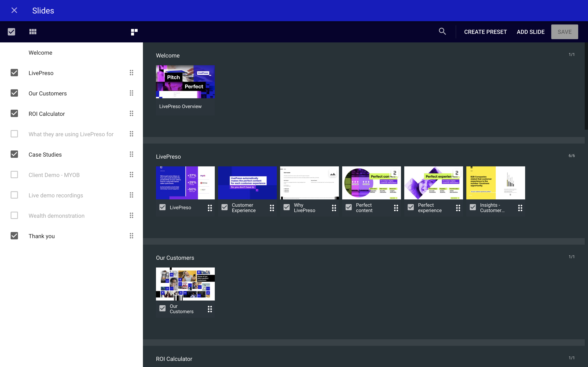
Task: Enable the Client Demo - MYOB section
Action: coord(14,175)
